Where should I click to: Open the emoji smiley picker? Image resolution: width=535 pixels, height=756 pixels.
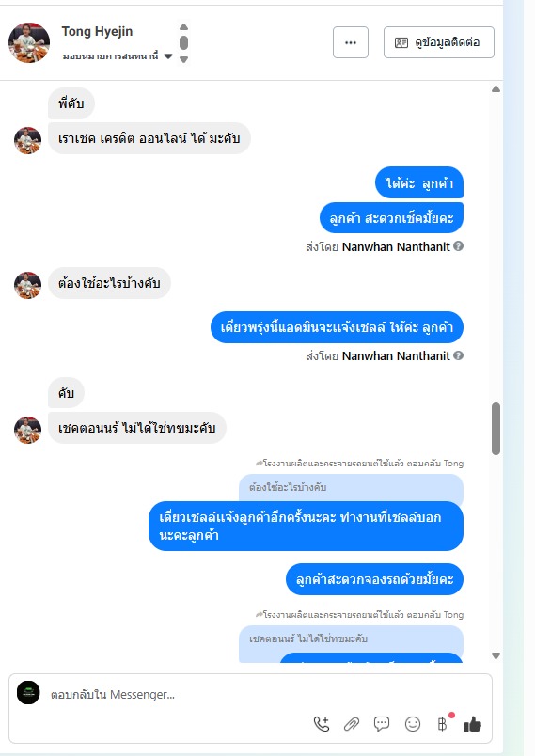point(413,724)
